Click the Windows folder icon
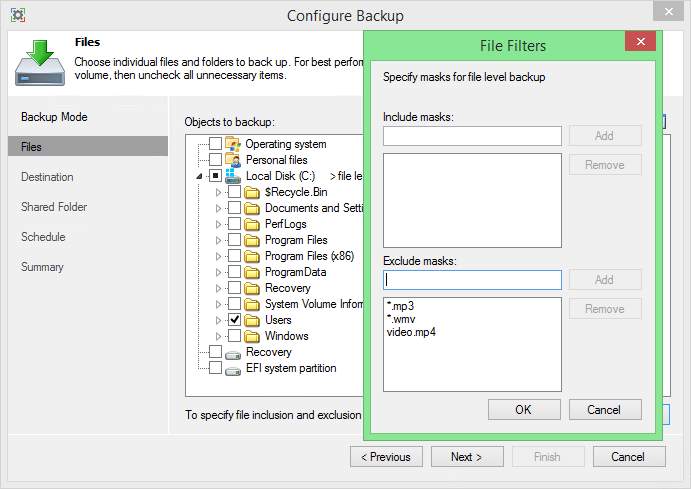 point(252,337)
